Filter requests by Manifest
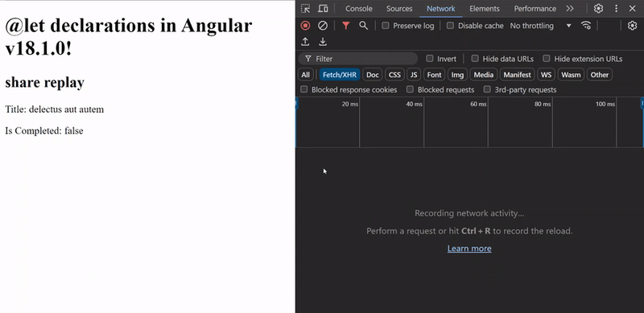 [517, 75]
